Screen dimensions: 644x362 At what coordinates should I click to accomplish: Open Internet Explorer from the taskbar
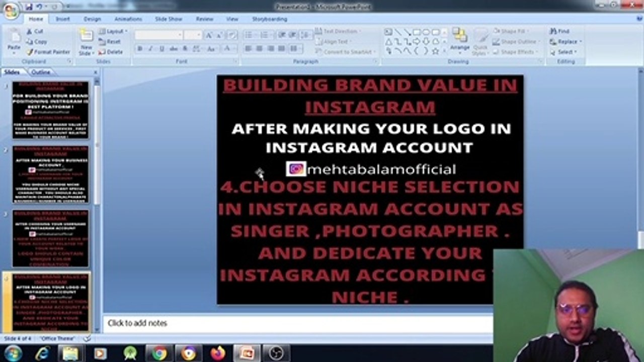[42, 353]
